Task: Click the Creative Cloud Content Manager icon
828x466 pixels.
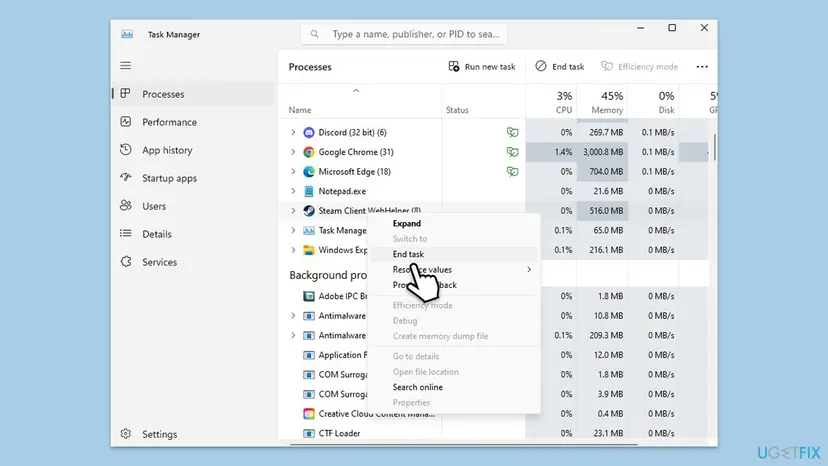Action: click(309, 413)
